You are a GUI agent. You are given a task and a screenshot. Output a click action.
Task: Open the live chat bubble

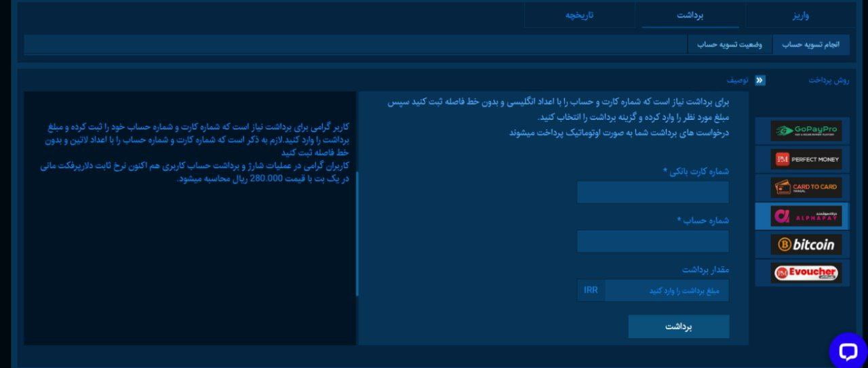coord(848,351)
